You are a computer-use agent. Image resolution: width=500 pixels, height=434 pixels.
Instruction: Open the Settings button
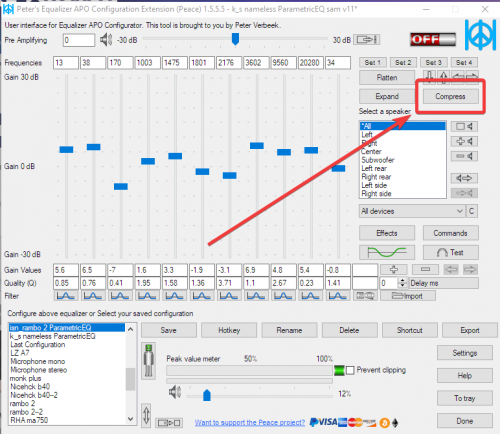(465, 353)
